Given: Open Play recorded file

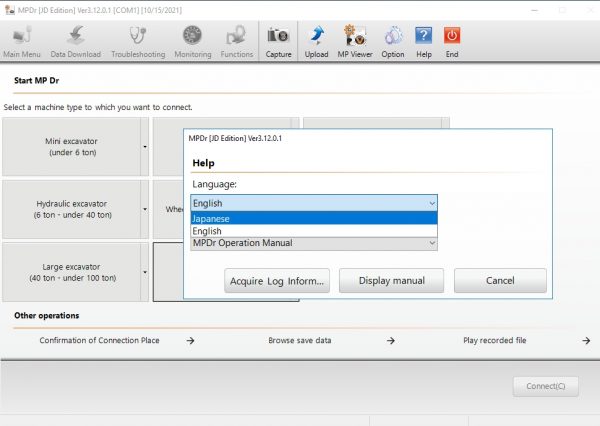Looking at the screenshot, I should [494, 340].
